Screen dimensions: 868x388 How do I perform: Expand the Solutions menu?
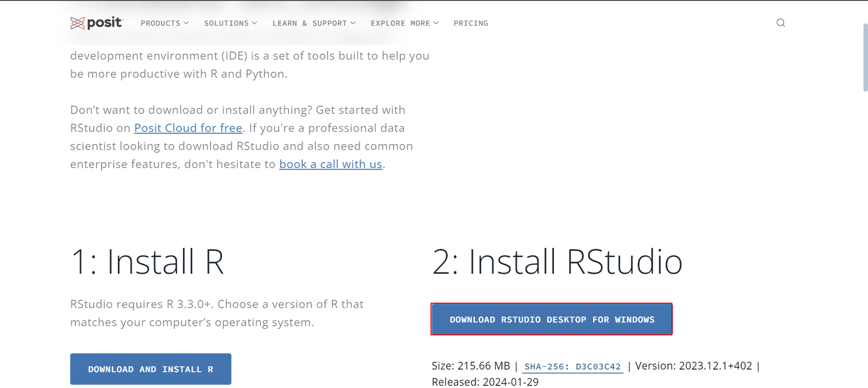pyautogui.click(x=231, y=23)
